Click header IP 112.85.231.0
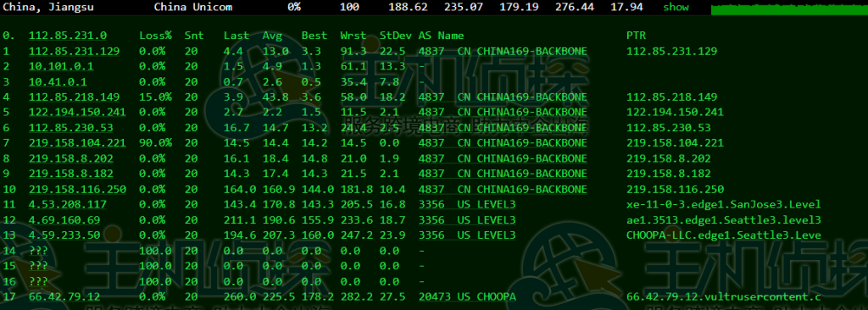This screenshot has height=310, width=868. pyautogui.click(x=68, y=36)
